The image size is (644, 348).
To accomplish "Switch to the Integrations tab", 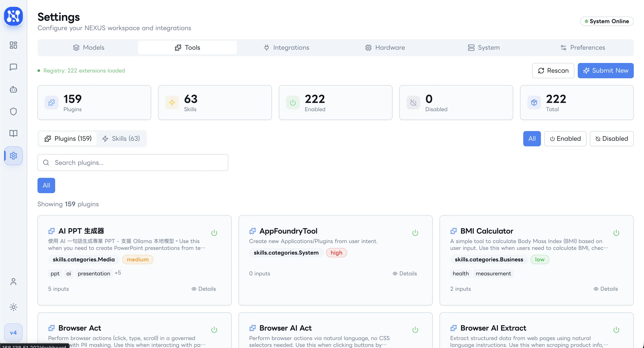I will (x=286, y=47).
